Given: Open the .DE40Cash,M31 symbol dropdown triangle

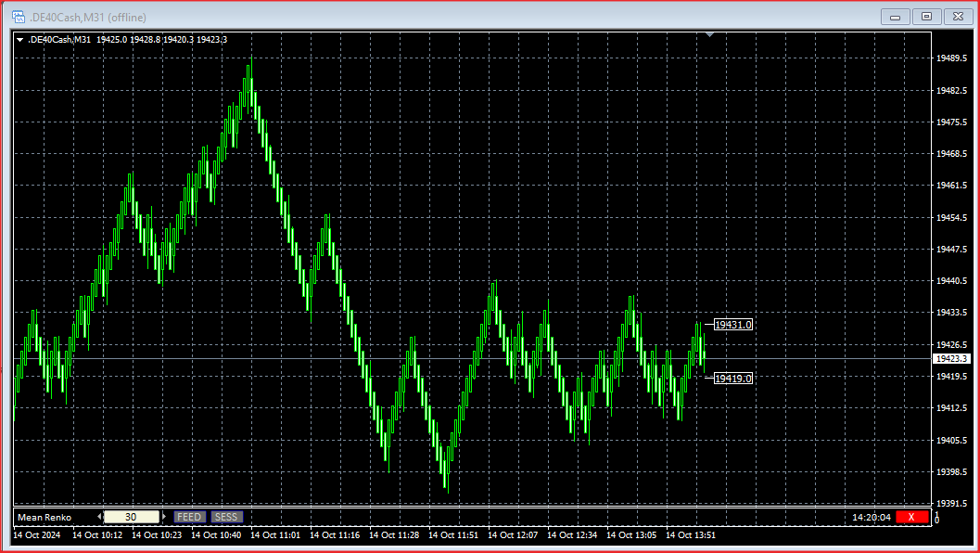Looking at the screenshot, I should [x=20, y=39].
